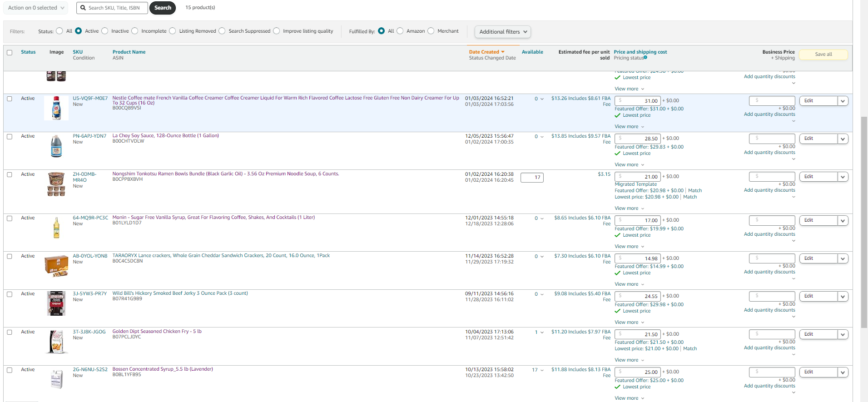The height and width of the screenshot is (402, 868).
Task: Check the Golden Dipt Chicken Fry row
Action: click(x=10, y=333)
